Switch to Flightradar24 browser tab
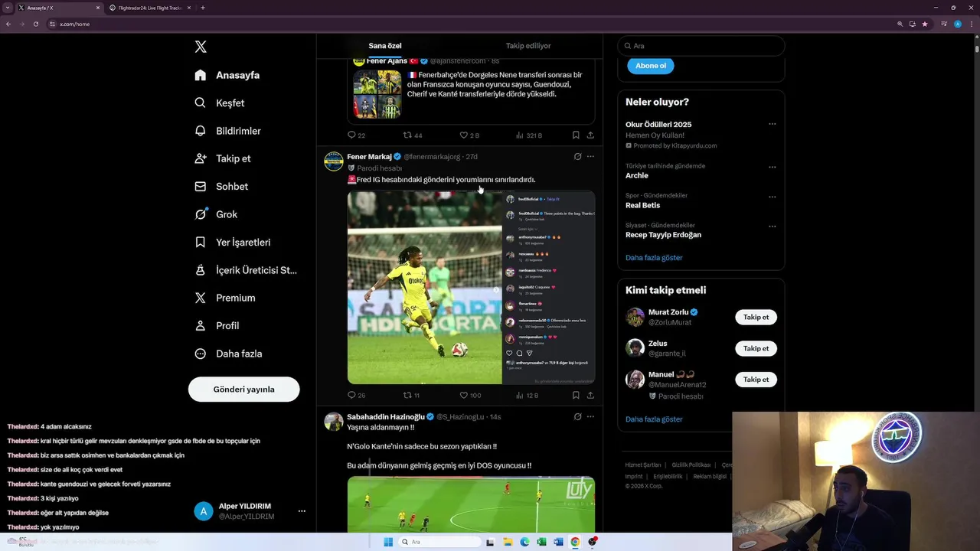 click(150, 8)
